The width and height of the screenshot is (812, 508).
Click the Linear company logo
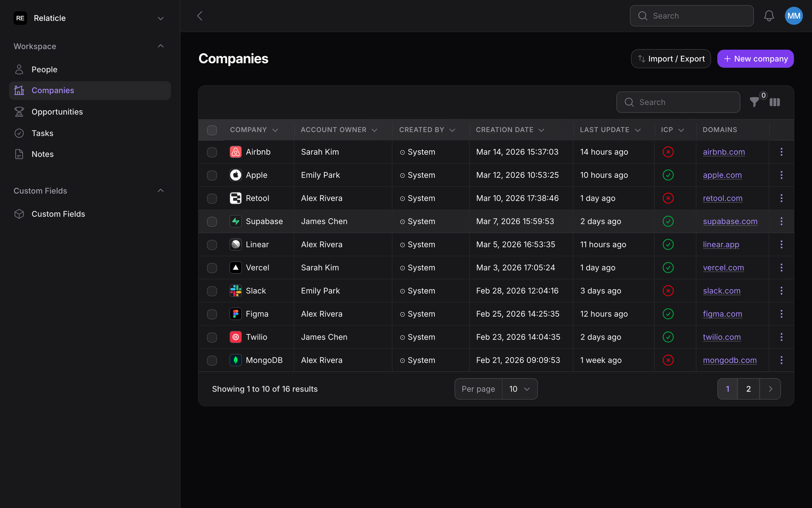[x=236, y=245]
